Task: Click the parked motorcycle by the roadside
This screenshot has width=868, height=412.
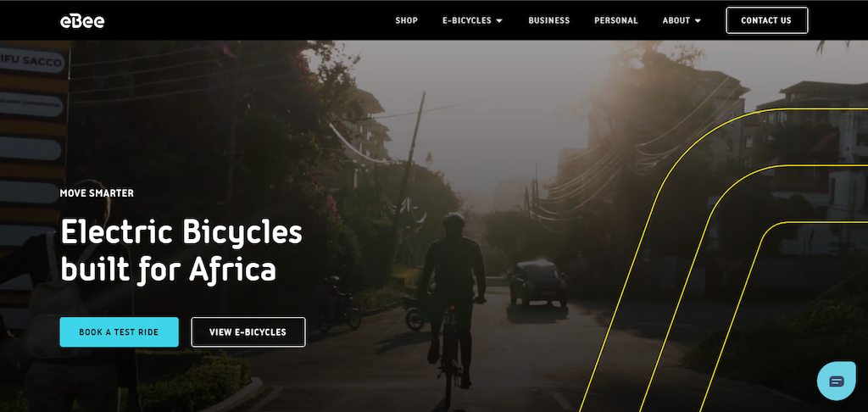Action: coord(339,306)
